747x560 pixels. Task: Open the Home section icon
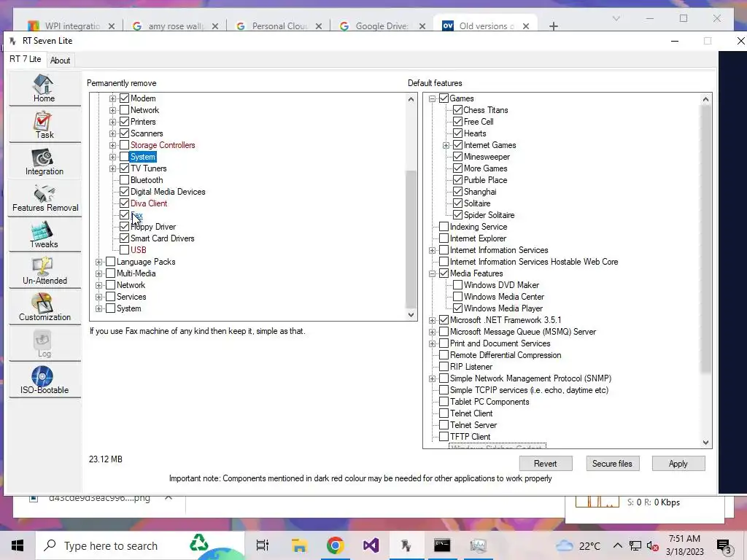(44, 88)
